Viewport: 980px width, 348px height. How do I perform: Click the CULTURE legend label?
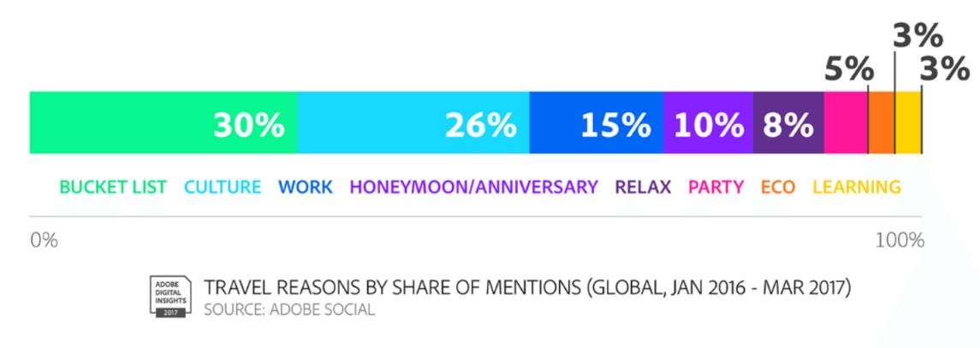coord(223,186)
